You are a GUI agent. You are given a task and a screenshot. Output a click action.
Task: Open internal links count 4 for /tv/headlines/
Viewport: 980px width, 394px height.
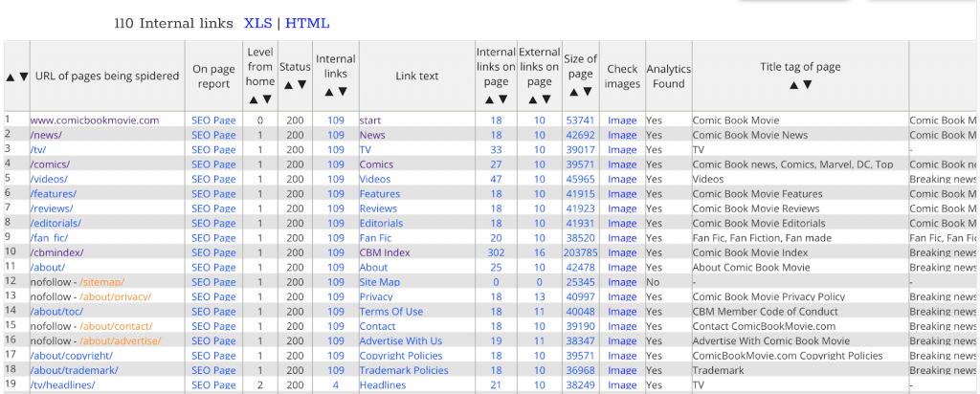336,385
